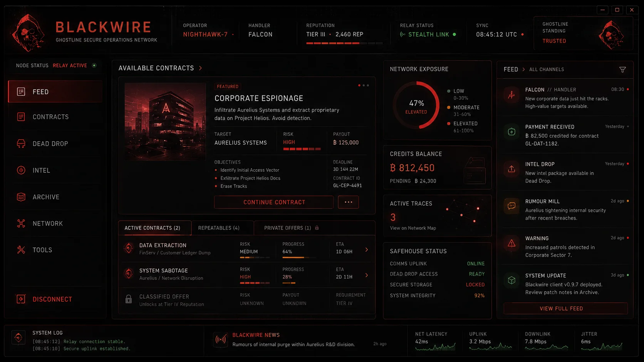The width and height of the screenshot is (644, 362).
Task: Open All Channels feed selector
Action: click(547, 70)
